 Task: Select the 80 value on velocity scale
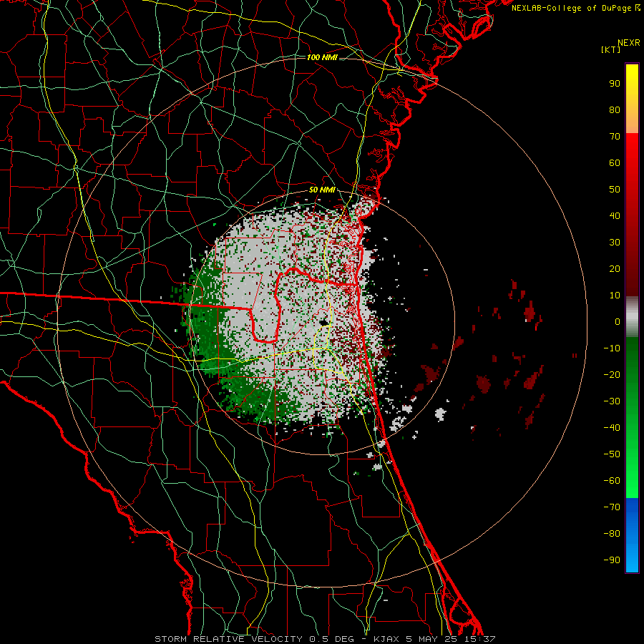[615, 109]
